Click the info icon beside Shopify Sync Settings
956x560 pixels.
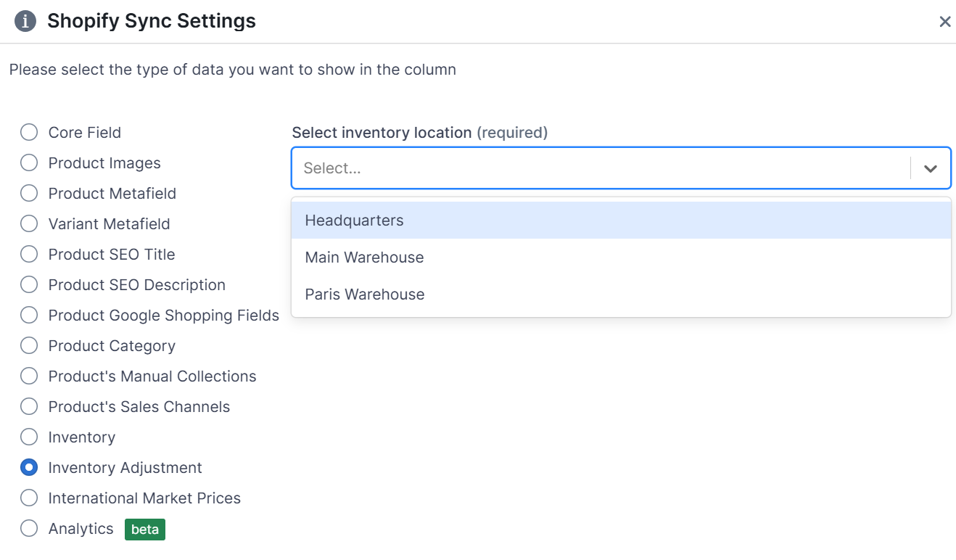pos(25,21)
